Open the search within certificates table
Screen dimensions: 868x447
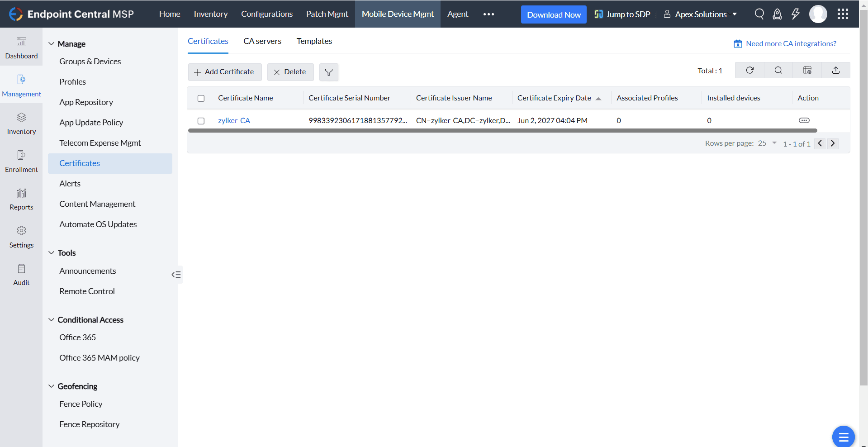(778, 70)
